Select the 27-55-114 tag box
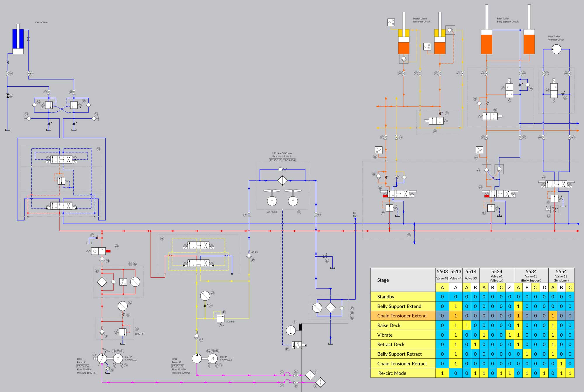The image size is (584, 392). 289,160
